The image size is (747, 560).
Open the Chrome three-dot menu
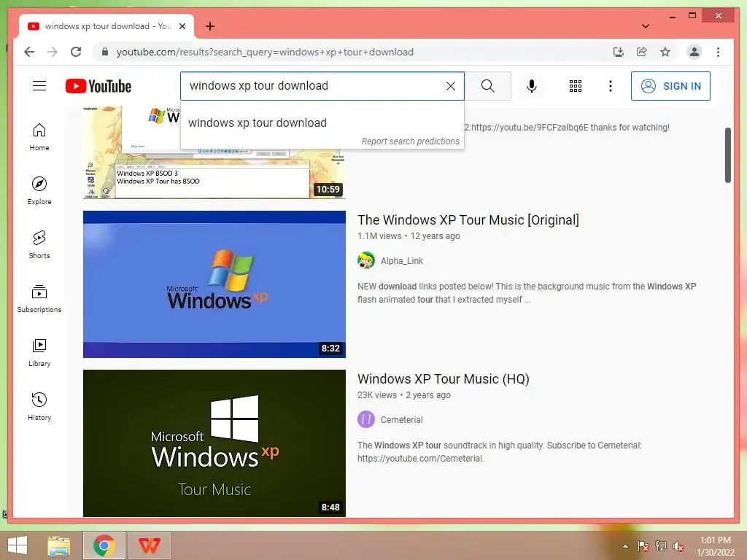(718, 52)
